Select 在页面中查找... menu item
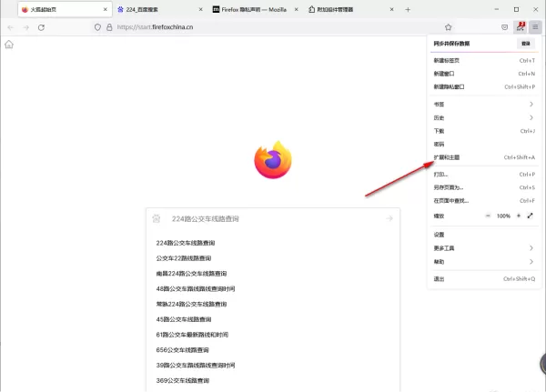 pyautogui.click(x=484, y=201)
